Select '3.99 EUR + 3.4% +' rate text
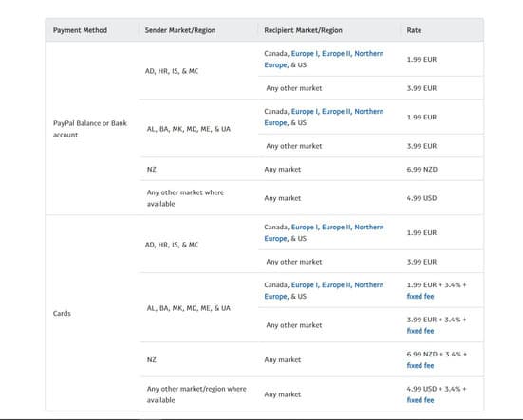The image size is (523, 420). click(x=437, y=320)
